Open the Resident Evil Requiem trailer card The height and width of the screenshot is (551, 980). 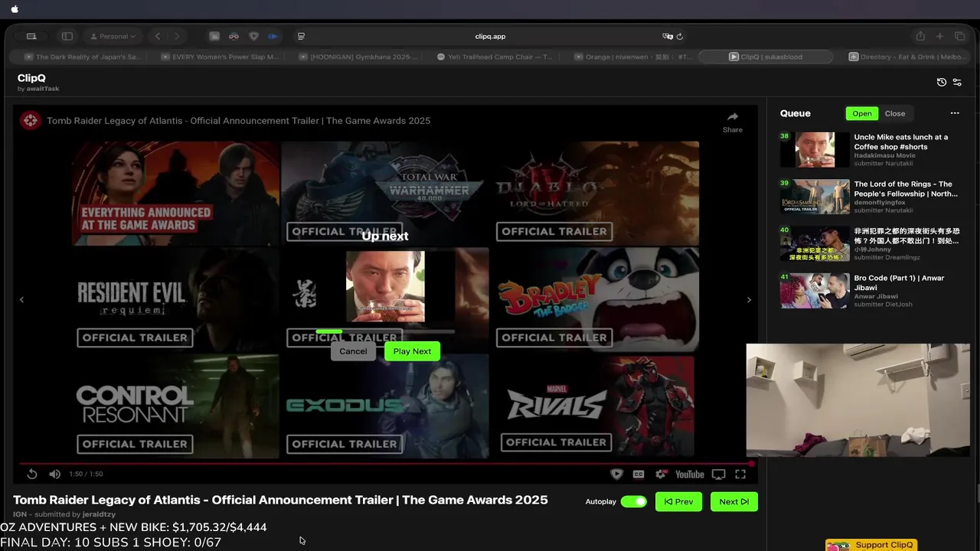[x=176, y=300]
